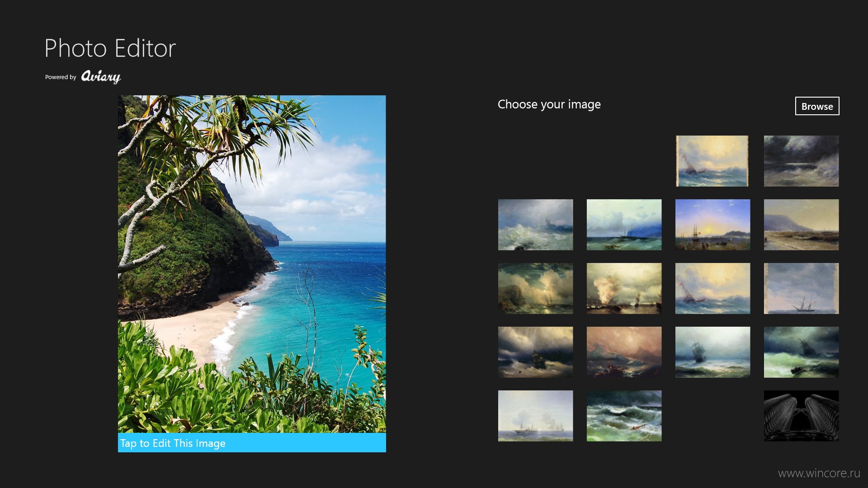Image resolution: width=868 pixels, height=488 pixels.
Task: Select the reddish-orange wave painting thumbnail
Action: click(x=624, y=352)
